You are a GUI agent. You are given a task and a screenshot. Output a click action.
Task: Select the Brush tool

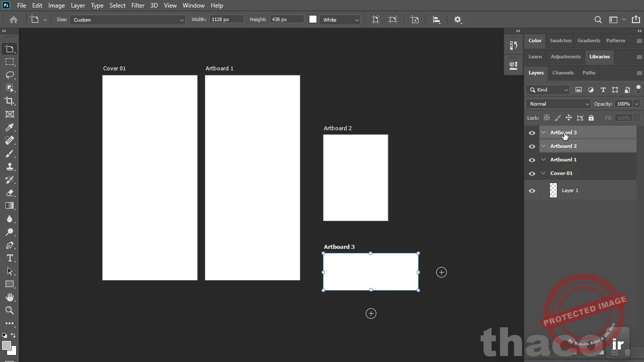(10, 153)
